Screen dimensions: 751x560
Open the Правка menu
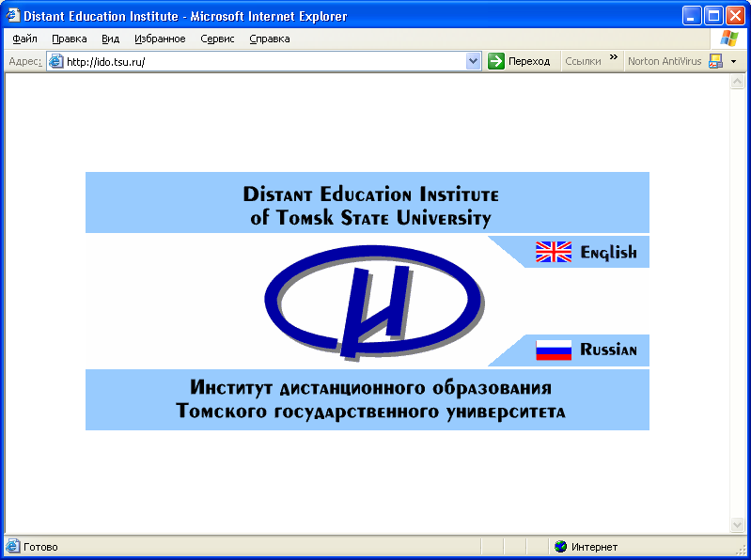(x=69, y=39)
